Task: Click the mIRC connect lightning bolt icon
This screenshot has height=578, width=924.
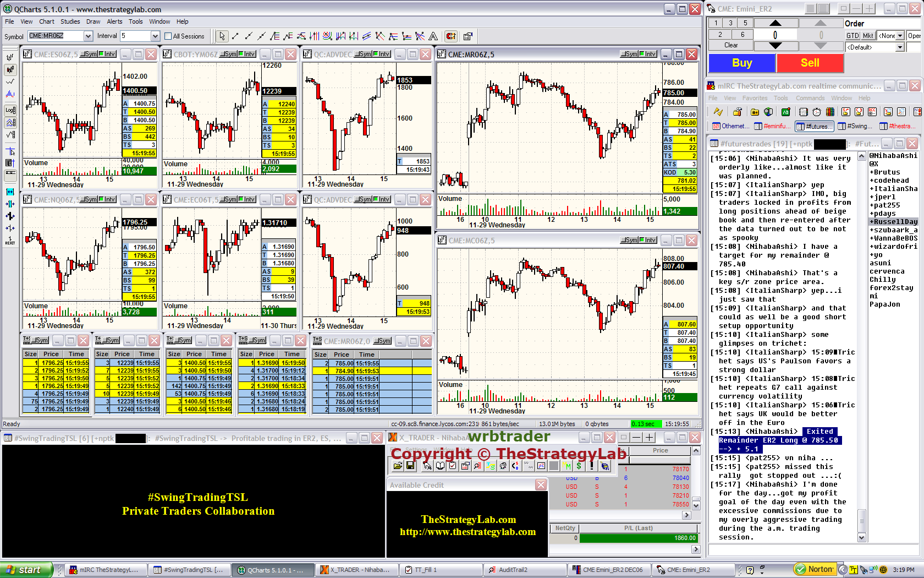Action: click(x=718, y=112)
